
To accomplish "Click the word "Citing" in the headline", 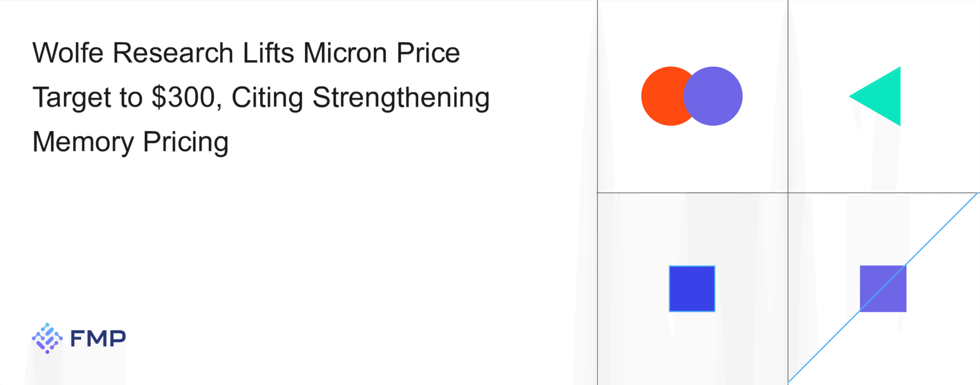I will coord(267,98).
